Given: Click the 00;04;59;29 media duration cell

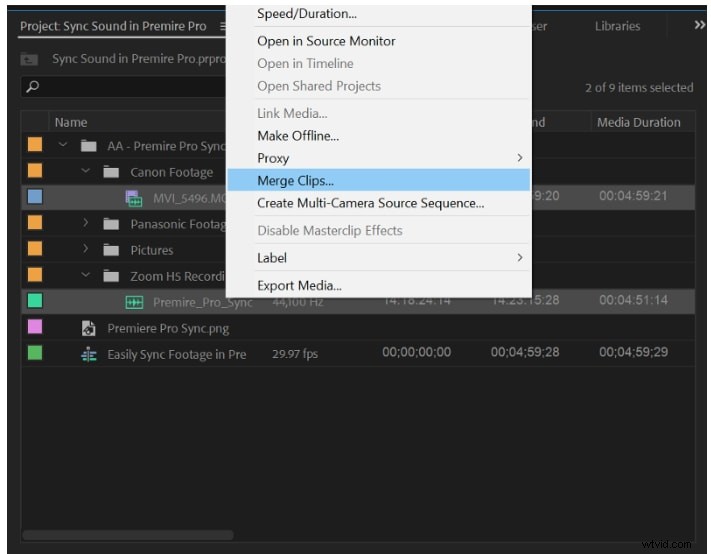Looking at the screenshot, I should pyautogui.click(x=633, y=352).
